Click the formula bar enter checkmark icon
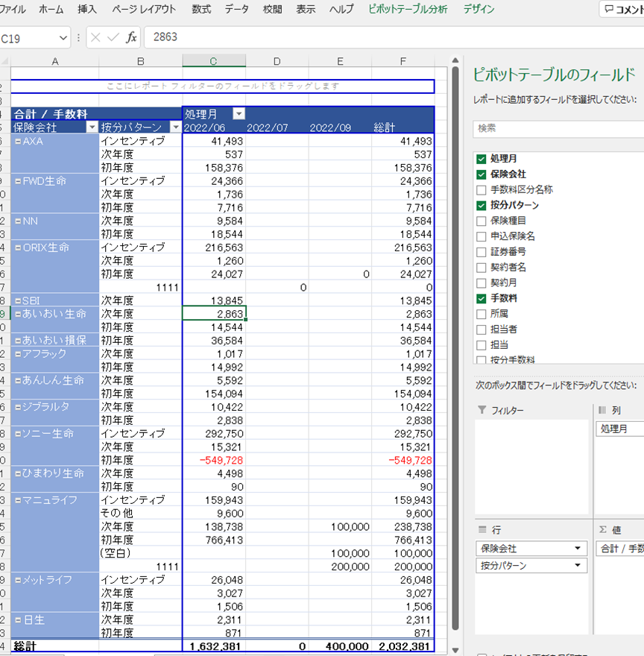The image size is (644, 656). 113,37
